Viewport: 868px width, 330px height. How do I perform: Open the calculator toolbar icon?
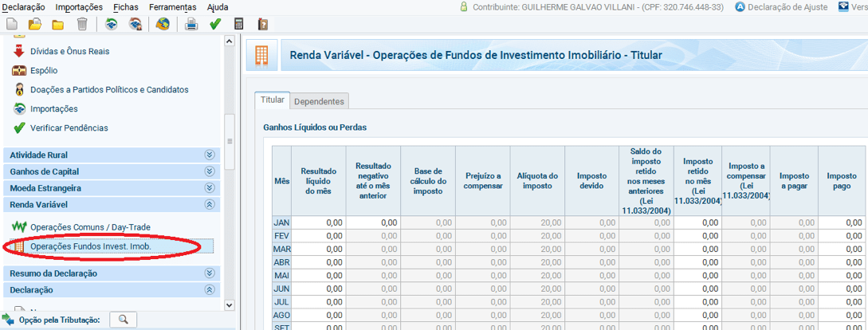(239, 25)
